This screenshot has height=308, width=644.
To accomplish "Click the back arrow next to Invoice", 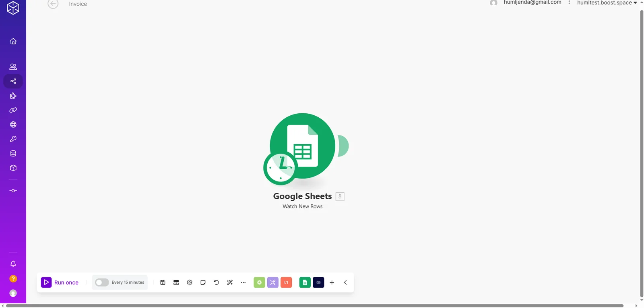I will [x=53, y=4].
